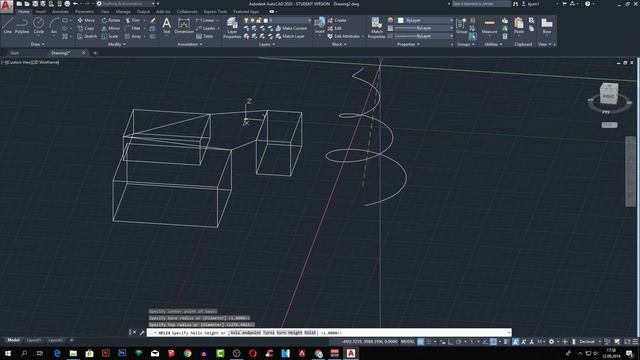
Task: Toggle clean screen icon in status bar
Action: 627,342
